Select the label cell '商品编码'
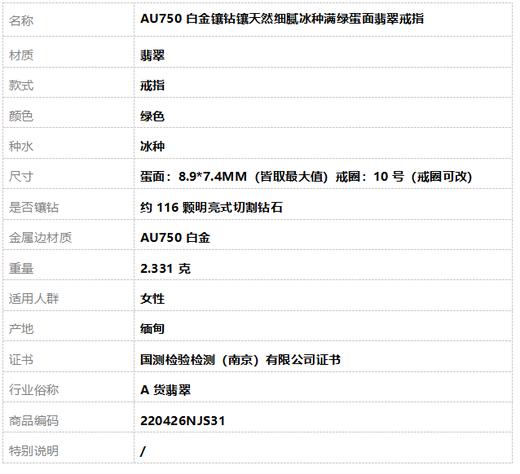The image size is (520, 474). click(68, 417)
